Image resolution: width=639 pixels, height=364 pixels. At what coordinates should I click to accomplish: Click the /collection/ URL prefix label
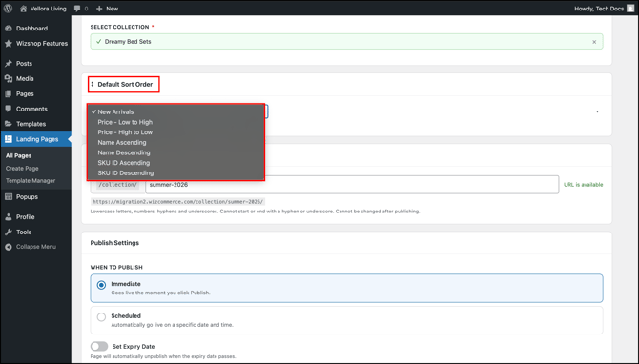tap(117, 185)
